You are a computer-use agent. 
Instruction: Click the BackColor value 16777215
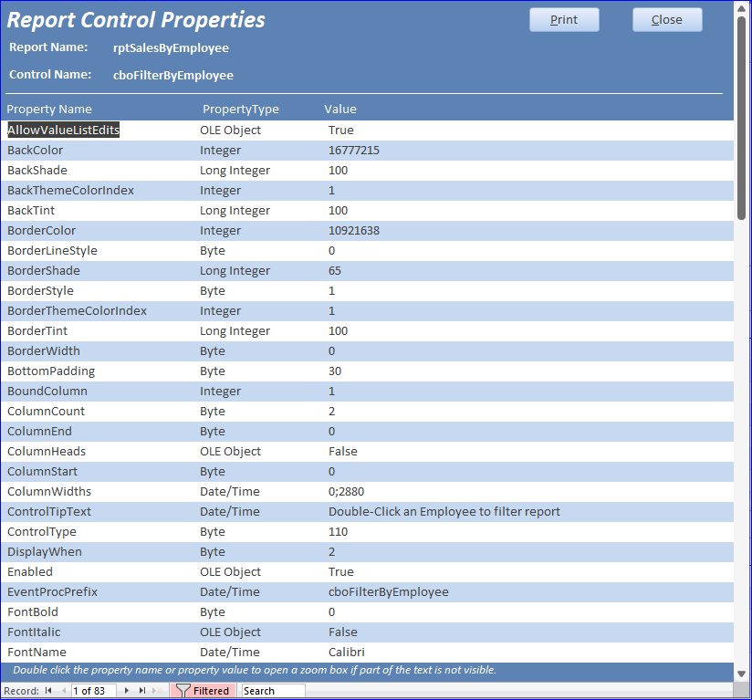[354, 150]
